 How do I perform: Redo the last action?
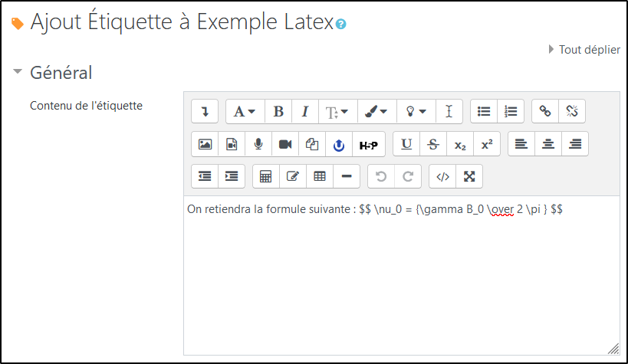click(x=408, y=176)
